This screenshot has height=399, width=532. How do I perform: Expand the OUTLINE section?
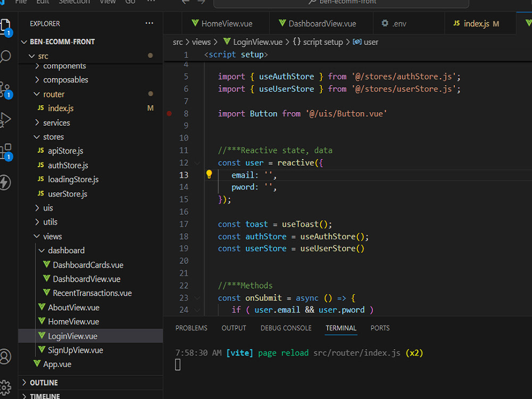click(44, 383)
